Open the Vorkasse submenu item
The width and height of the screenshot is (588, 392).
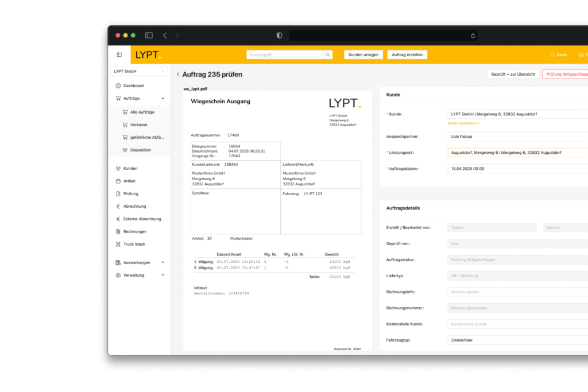(139, 125)
